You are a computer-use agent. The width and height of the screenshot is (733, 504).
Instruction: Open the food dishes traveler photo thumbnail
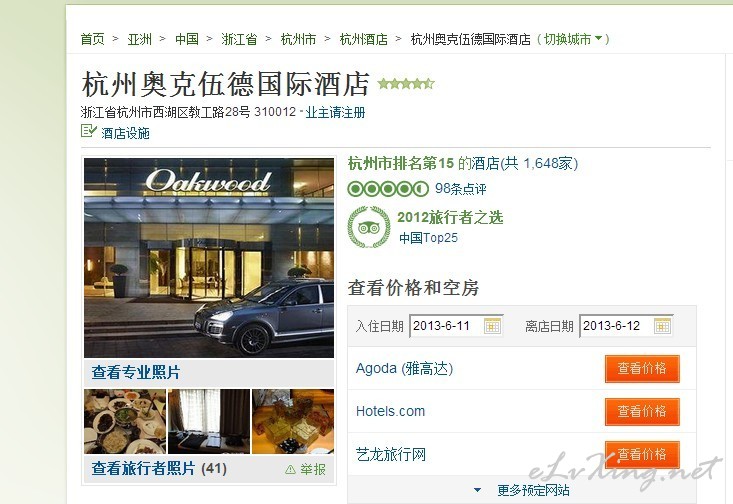tap(125, 422)
